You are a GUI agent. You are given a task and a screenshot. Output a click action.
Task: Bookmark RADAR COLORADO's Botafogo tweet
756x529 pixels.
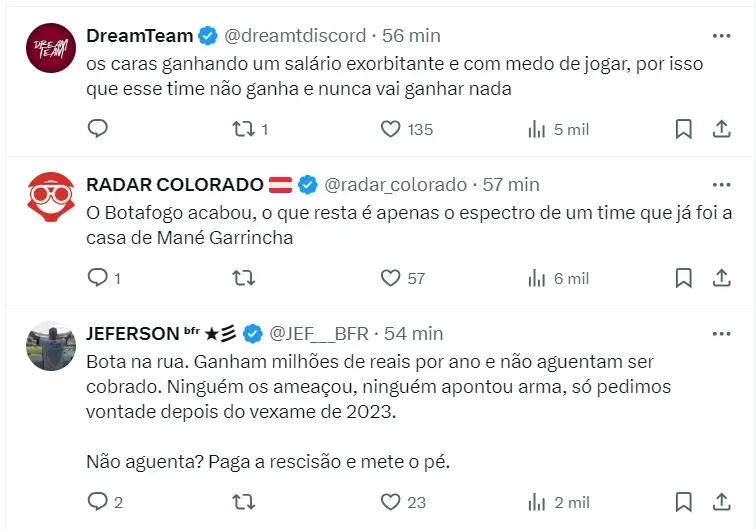click(x=684, y=278)
